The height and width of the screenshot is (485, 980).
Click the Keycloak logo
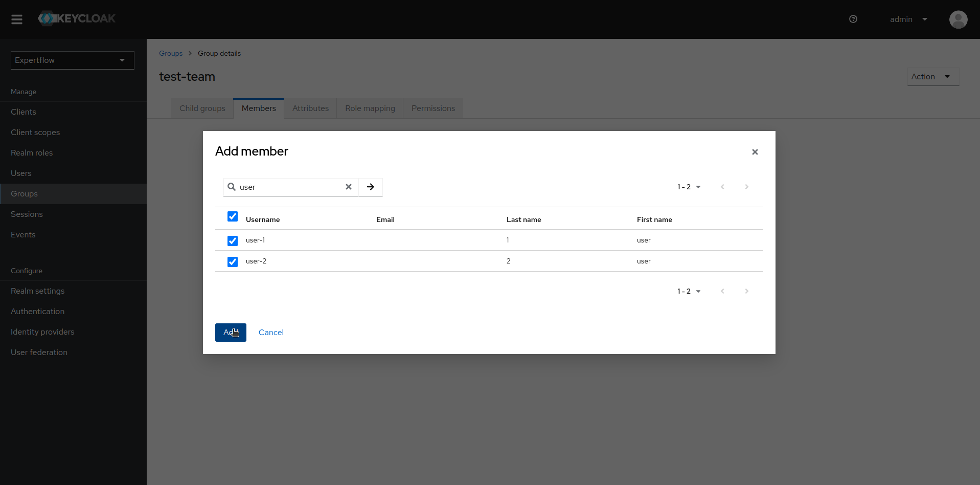pyautogui.click(x=77, y=18)
